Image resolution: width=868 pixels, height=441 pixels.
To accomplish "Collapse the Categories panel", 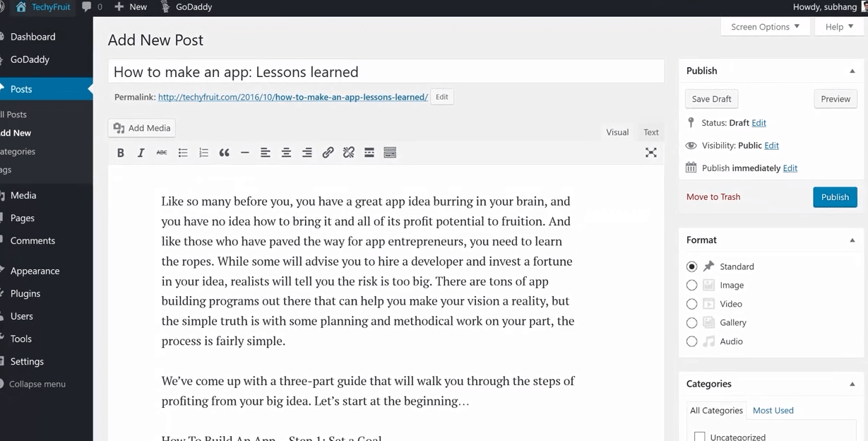I will tap(852, 384).
